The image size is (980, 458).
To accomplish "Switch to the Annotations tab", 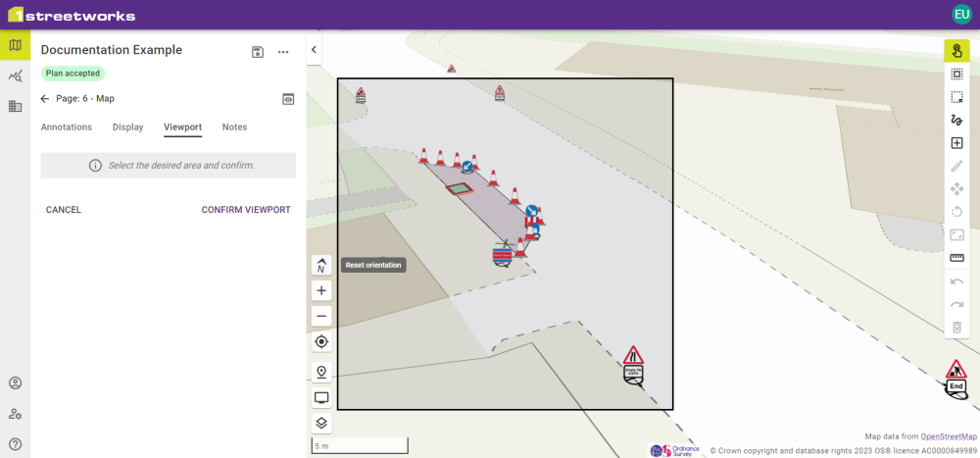I will (x=67, y=127).
